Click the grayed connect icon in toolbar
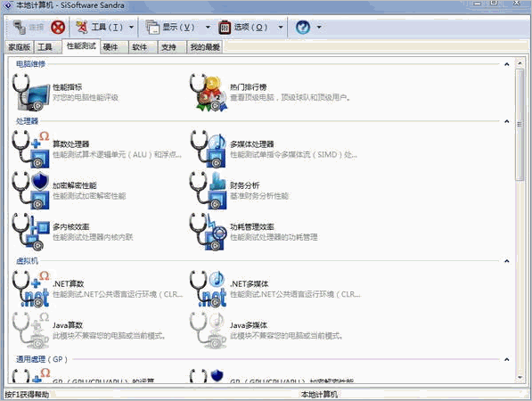 click(20, 27)
